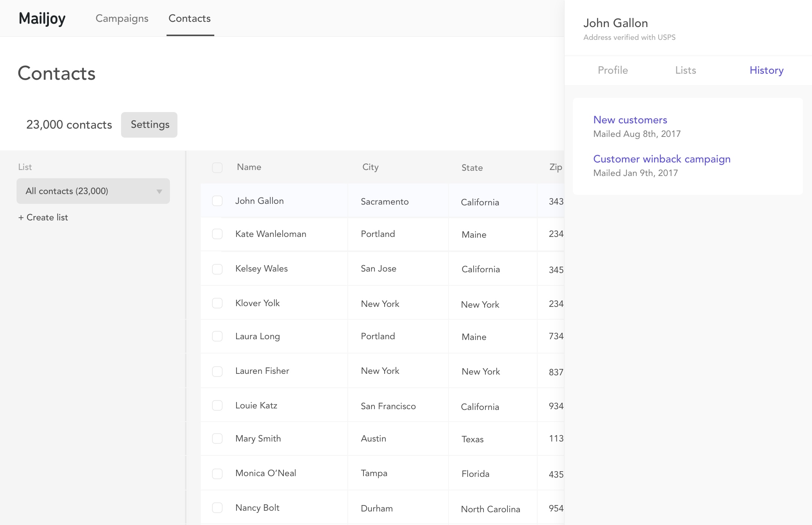Open the Customer winback campaign link

(662, 159)
